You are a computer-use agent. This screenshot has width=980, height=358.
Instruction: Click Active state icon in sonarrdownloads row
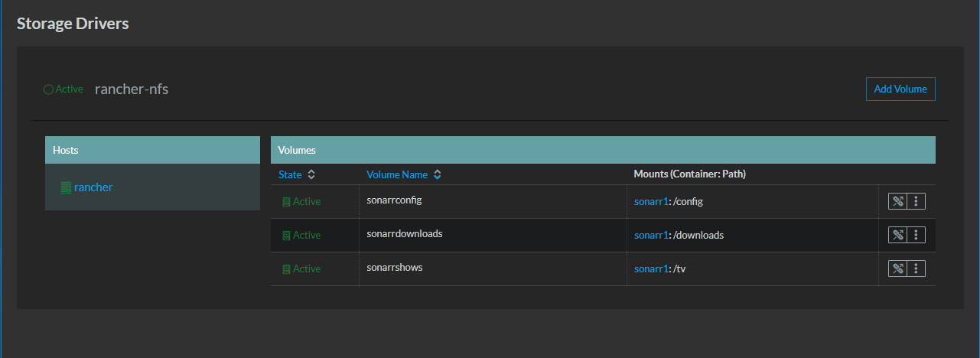[x=286, y=236]
